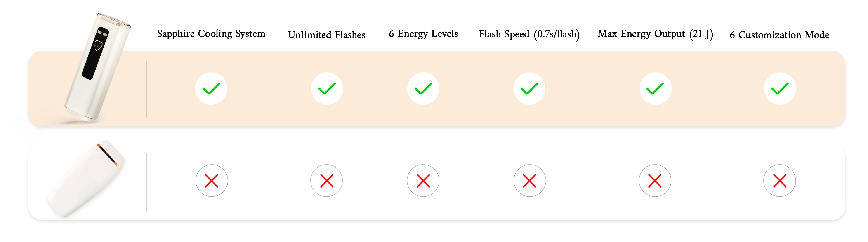The image size is (868, 242).
Task: Click the green checkmark under Unlimited Flashes
Action: 327,88
